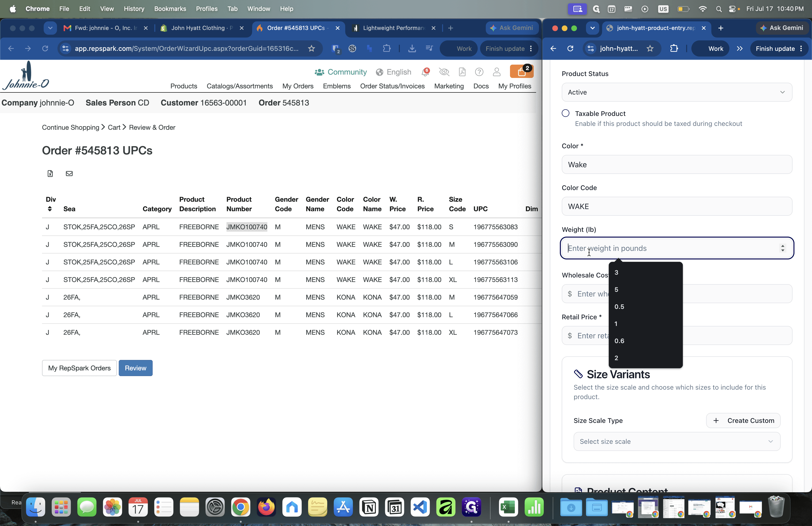Toggle the hidden-eye visibility icon in RepSpark header

(444, 72)
